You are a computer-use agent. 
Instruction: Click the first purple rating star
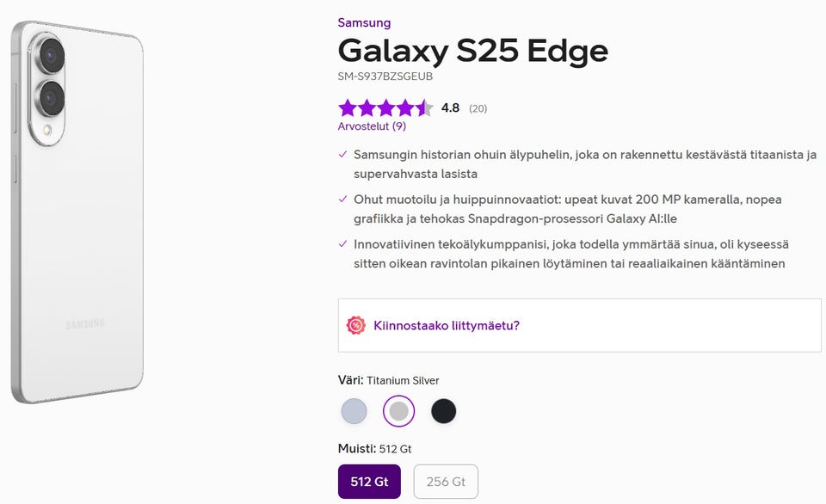[348, 108]
